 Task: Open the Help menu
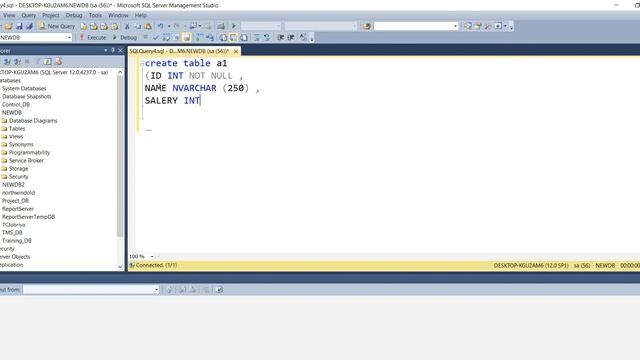[140, 15]
